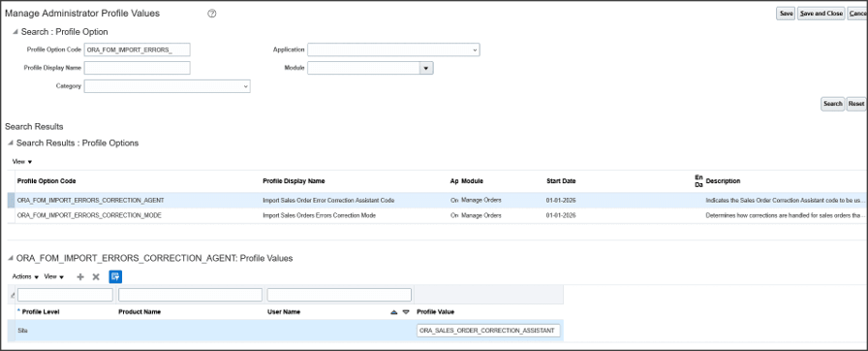
Task: Click the User Name filter field
Action: pos(339,295)
